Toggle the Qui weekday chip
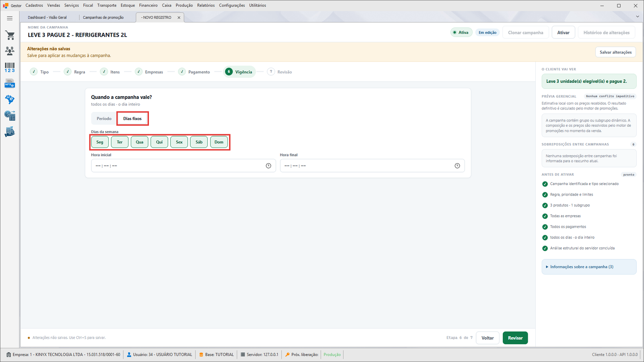The height and width of the screenshot is (362, 644). pos(159,142)
